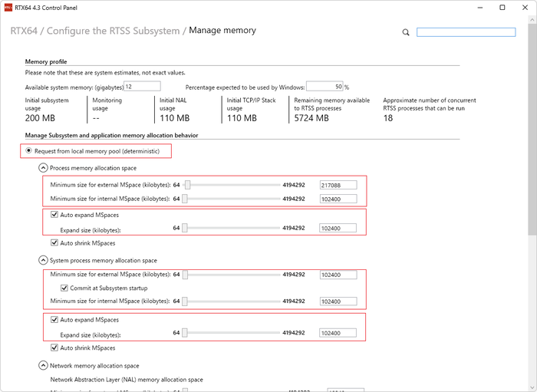
Task: Edit system process Expand size value
Action: (338, 333)
